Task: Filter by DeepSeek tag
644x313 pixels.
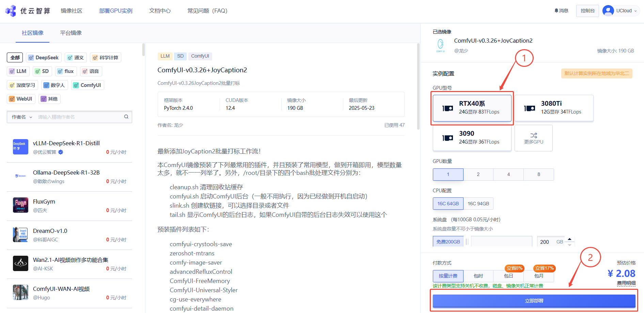Action: tap(44, 58)
